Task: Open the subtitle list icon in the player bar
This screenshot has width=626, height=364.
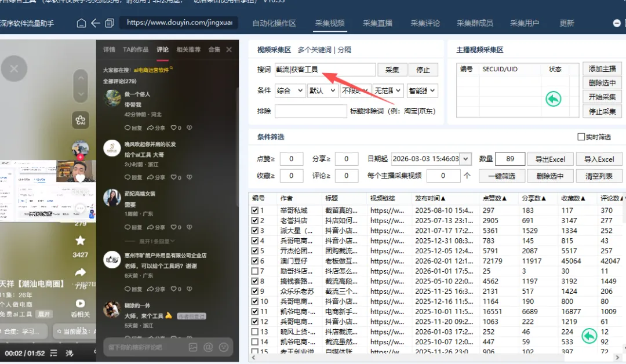Action: [53, 353]
